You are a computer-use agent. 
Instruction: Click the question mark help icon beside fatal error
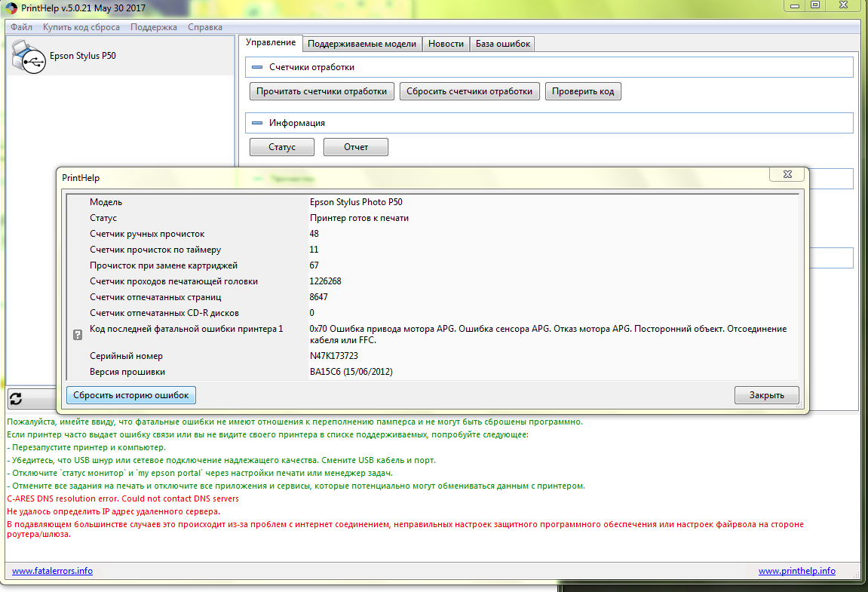click(x=78, y=335)
